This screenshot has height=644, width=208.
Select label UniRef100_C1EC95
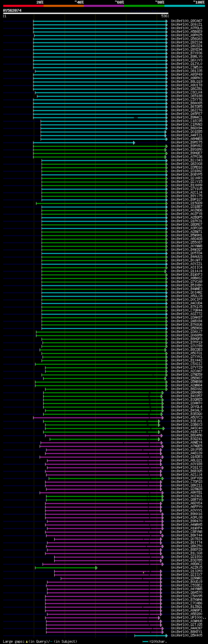(x=187, y=121)
